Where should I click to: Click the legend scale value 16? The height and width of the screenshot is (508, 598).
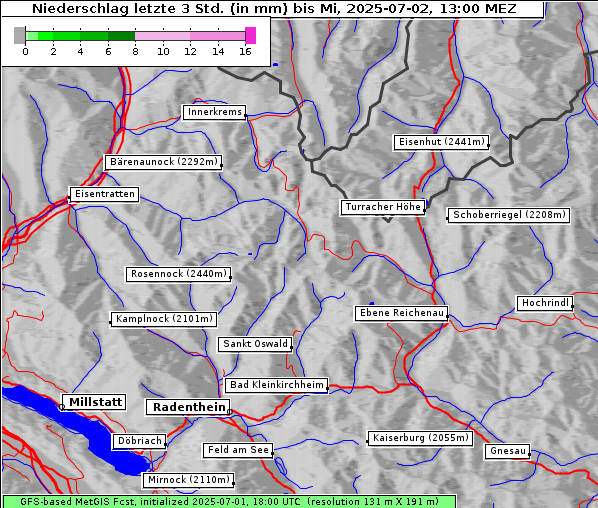pos(245,51)
